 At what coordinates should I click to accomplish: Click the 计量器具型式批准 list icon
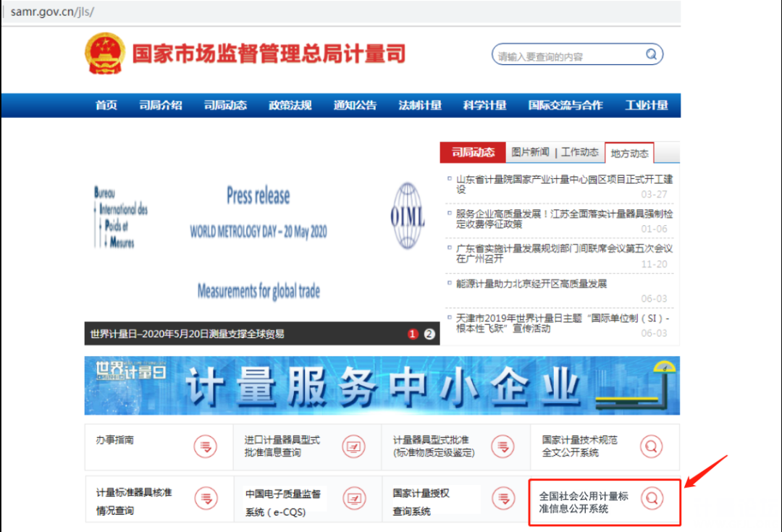coord(503,447)
